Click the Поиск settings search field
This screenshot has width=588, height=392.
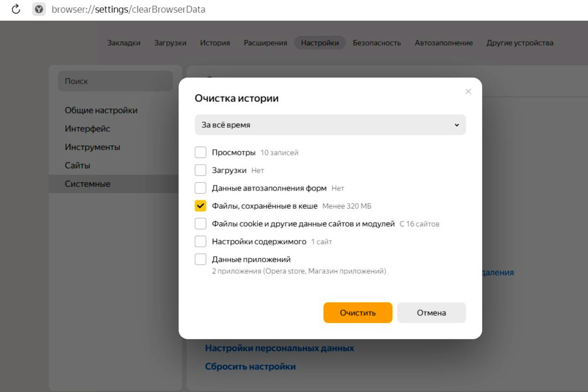click(x=115, y=81)
